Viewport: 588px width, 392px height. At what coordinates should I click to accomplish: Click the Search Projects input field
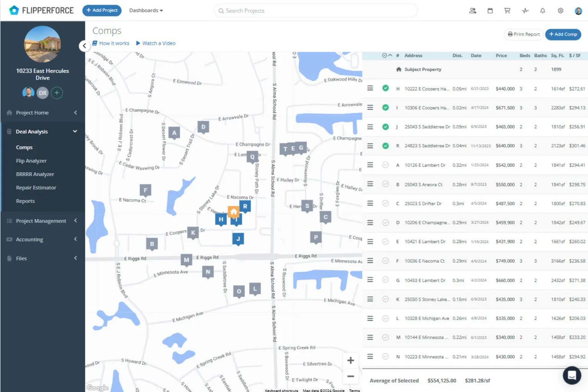(x=315, y=10)
